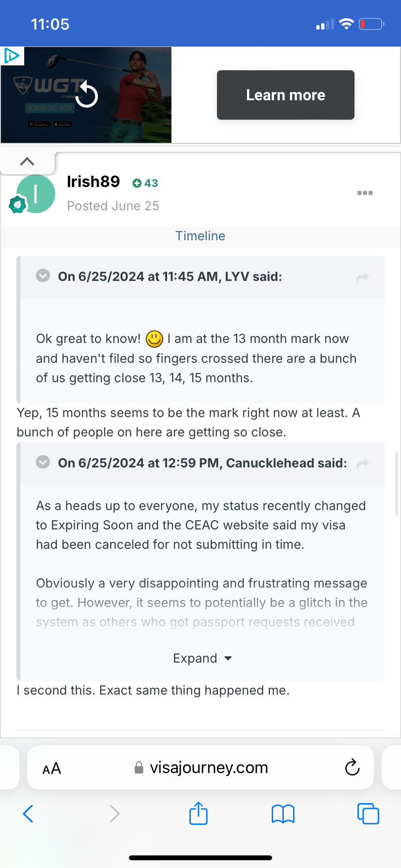Tap the member rank badge on avatar
The height and width of the screenshot is (868, 401).
(x=17, y=205)
